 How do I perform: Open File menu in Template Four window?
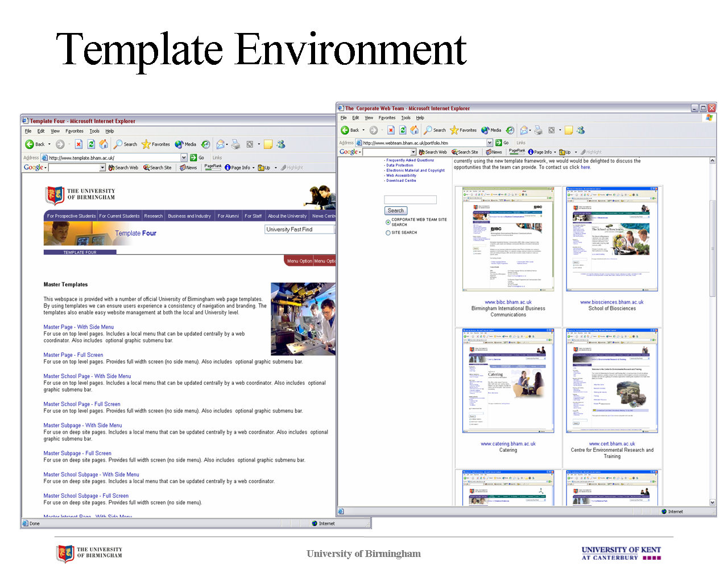(28, 131)
